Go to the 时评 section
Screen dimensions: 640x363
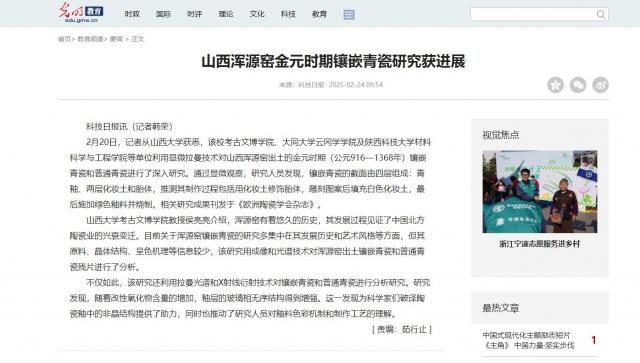point(195,14)
